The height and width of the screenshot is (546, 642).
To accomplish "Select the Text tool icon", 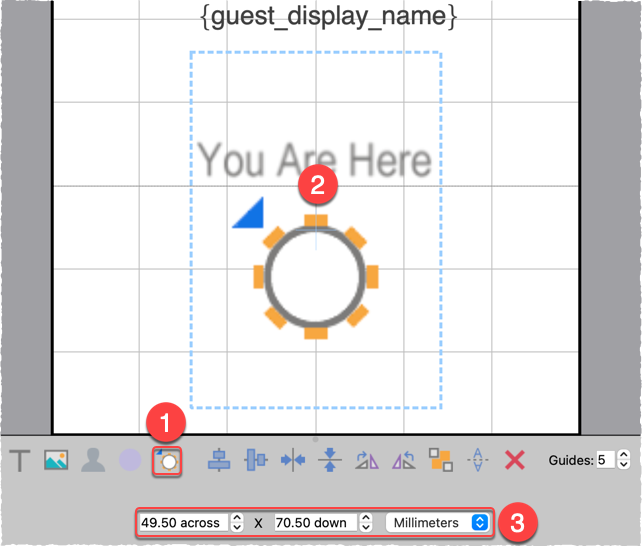I will (20, 460).
